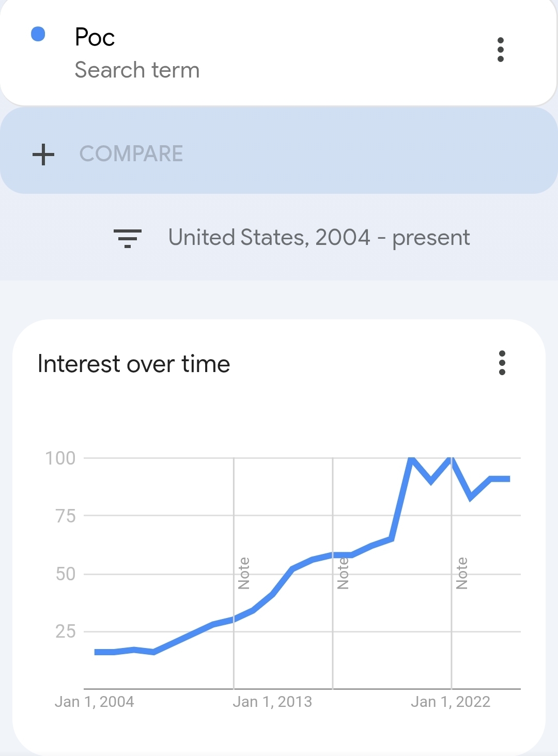Click the 50 value on the y-axis
The width and height of the screenshot is (558, 756).
point(66,574)
